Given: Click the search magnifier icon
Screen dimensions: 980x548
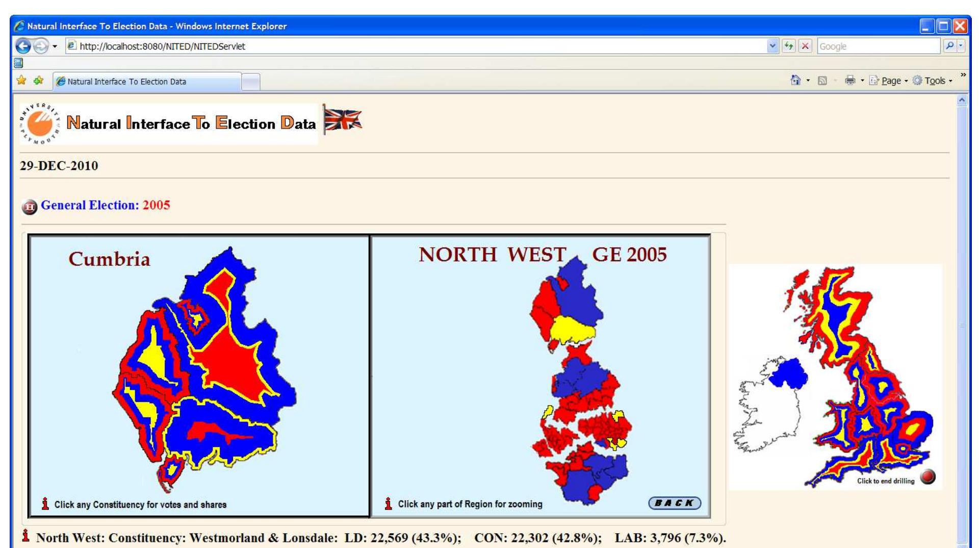Looking at the screenshot, I should point(949,46).
